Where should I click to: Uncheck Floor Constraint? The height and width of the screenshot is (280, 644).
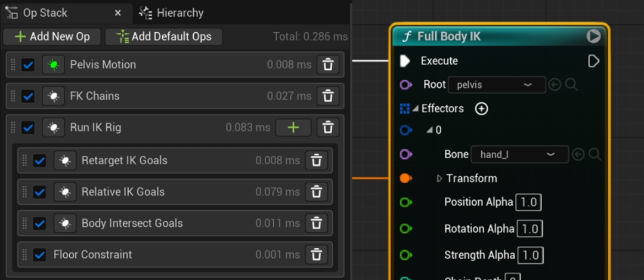(39, 254)
